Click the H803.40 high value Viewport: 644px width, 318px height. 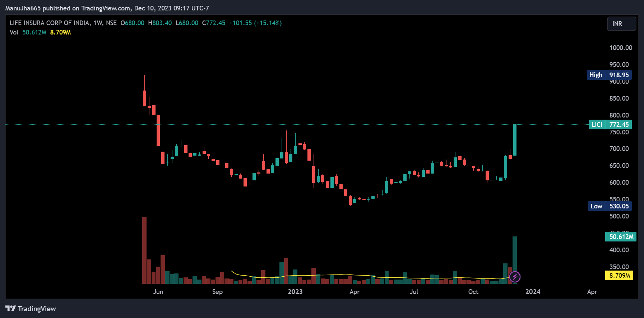click(x=160, y=23)
